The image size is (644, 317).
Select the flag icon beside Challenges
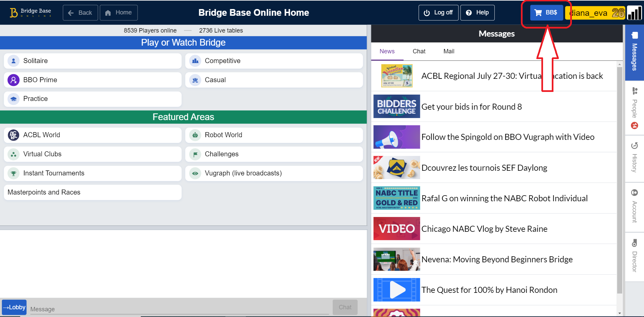(195, 154)
